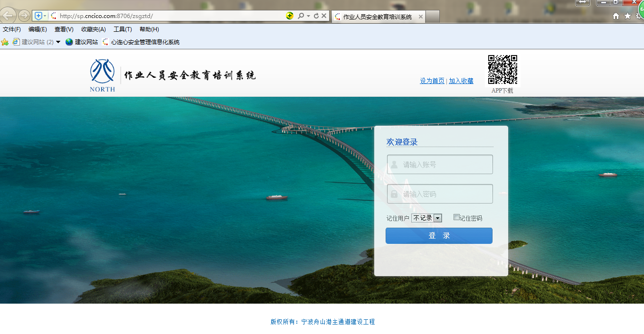Click the browser forward arrow button
The width and height of the screenshot is (644, 334).
click(24, 16)
